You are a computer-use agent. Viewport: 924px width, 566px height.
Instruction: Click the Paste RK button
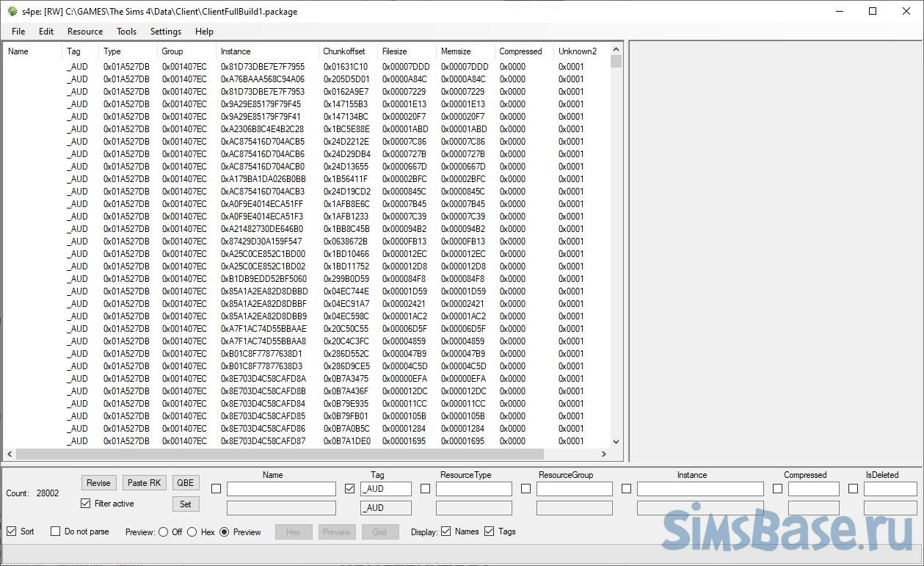point(145,482)
